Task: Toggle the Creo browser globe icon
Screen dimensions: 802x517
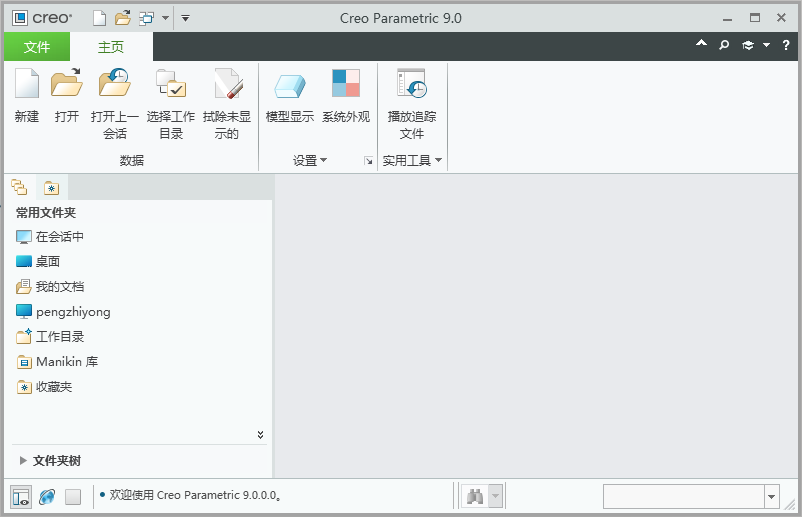Action: [47, 497]
